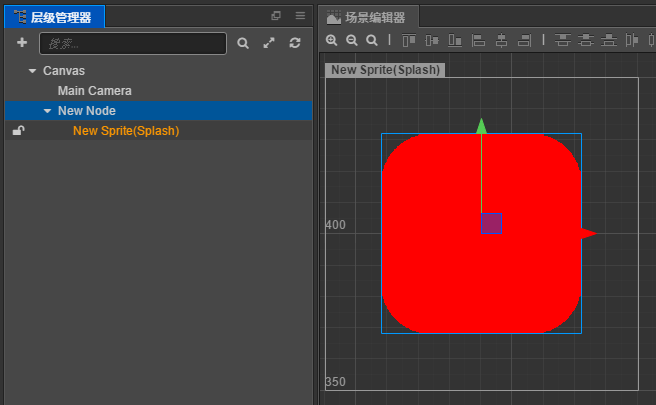Viewport: 656px width, 405px height.
Task: Collapse the New Node tree arrow
Action: (x=47, y=111)
